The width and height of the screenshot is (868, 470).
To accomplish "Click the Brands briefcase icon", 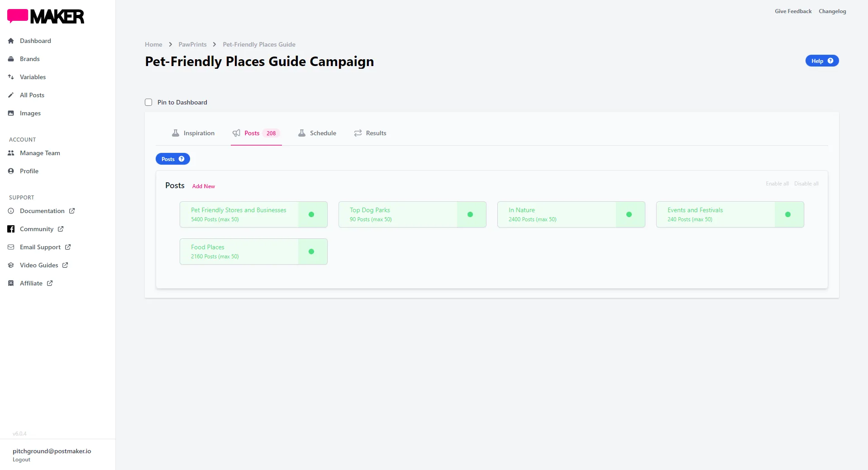I will 11,59.
